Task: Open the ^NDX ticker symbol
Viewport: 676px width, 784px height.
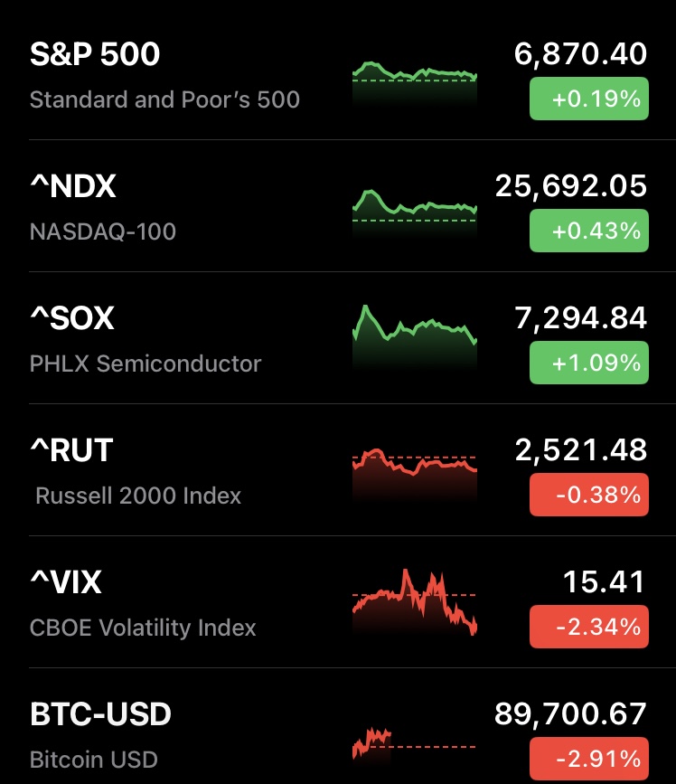Action: coord(73,186)
